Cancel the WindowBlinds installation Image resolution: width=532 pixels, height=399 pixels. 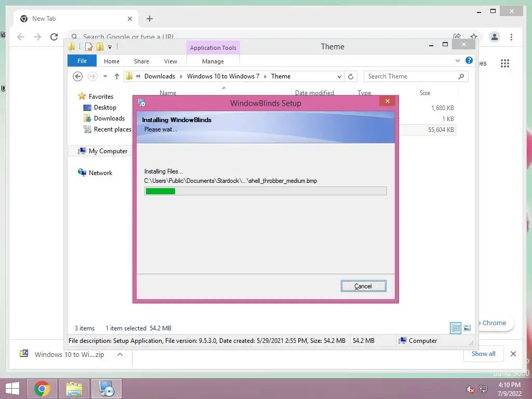(x=363, y=286)
